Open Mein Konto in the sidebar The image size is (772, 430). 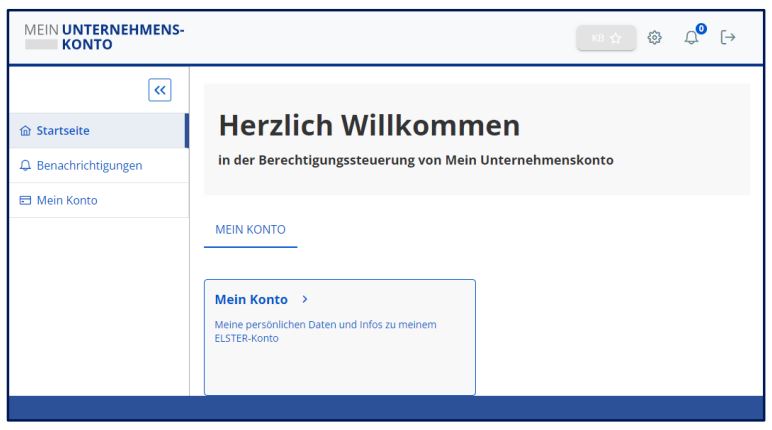coord(99,200)
